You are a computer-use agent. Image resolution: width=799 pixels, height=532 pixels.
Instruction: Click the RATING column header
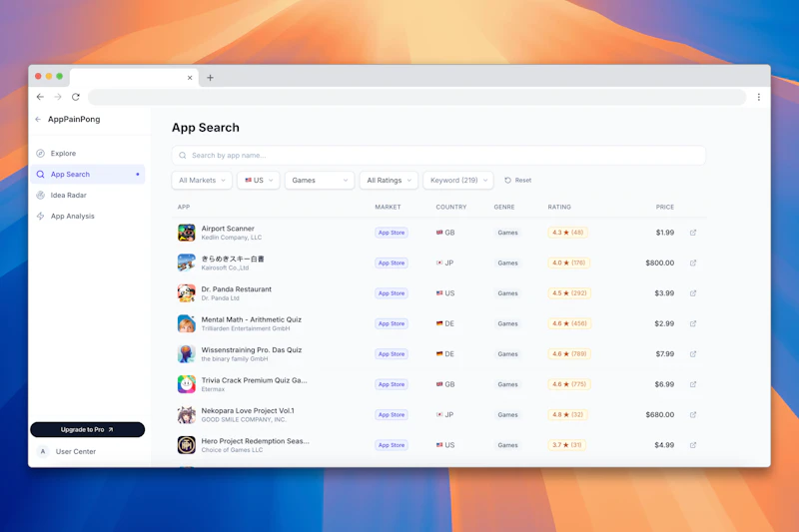[x=559, y=208]
